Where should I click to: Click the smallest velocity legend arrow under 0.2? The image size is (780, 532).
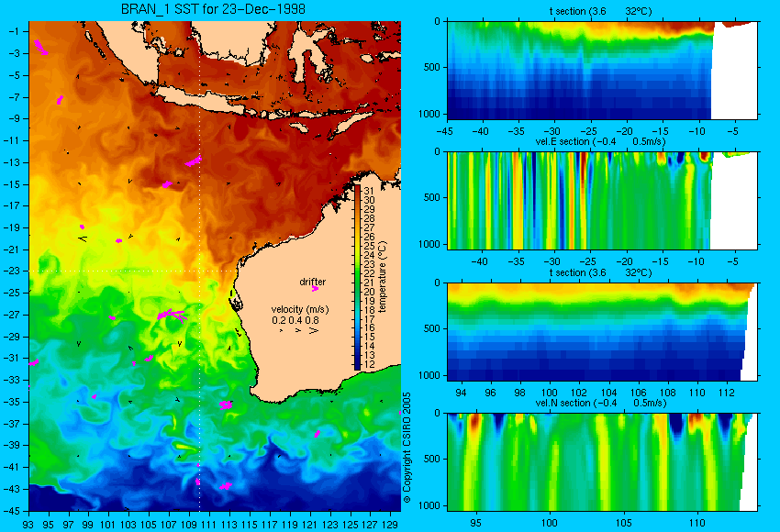(x=282, y=330)
